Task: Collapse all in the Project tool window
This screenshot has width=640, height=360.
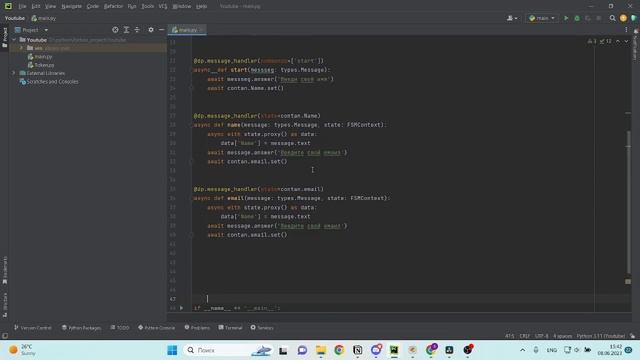Action: click(x=137, y=30)
